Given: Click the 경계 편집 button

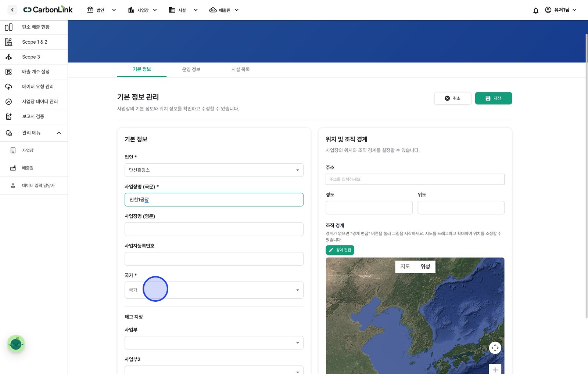Looking at the screenshot, I should pos(340,250).
